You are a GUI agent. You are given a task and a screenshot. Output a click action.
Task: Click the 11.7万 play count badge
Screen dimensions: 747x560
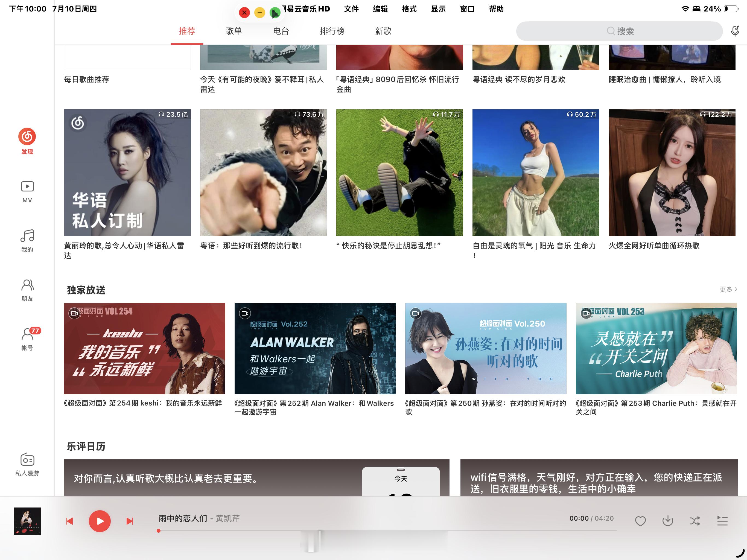click(x=446, y=115)
